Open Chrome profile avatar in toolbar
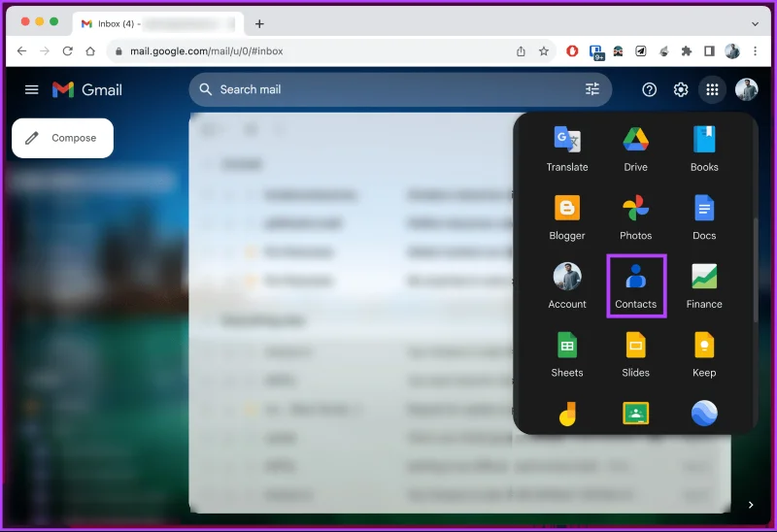The image size is (777, 532). (732, 51)
